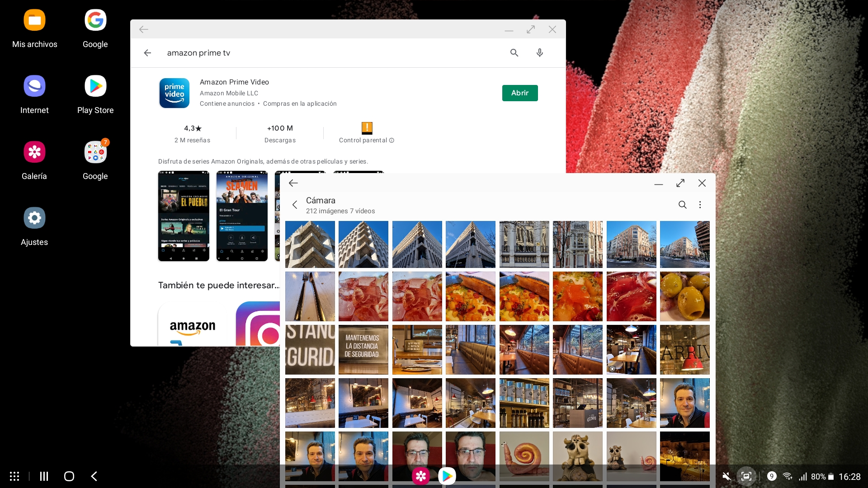Open Galería desktop shortcut
Screen dimensions: 868x488
[x=34, y=160]
